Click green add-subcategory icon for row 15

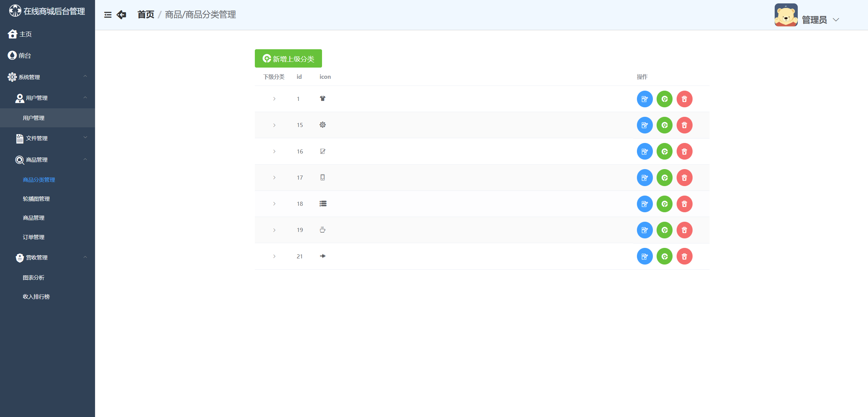[x=664, y=125]
